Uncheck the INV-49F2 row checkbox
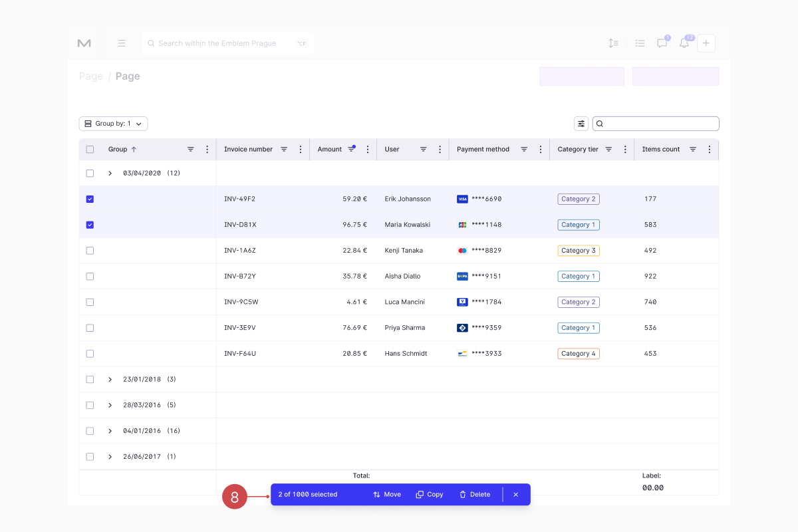 point(90,199)
